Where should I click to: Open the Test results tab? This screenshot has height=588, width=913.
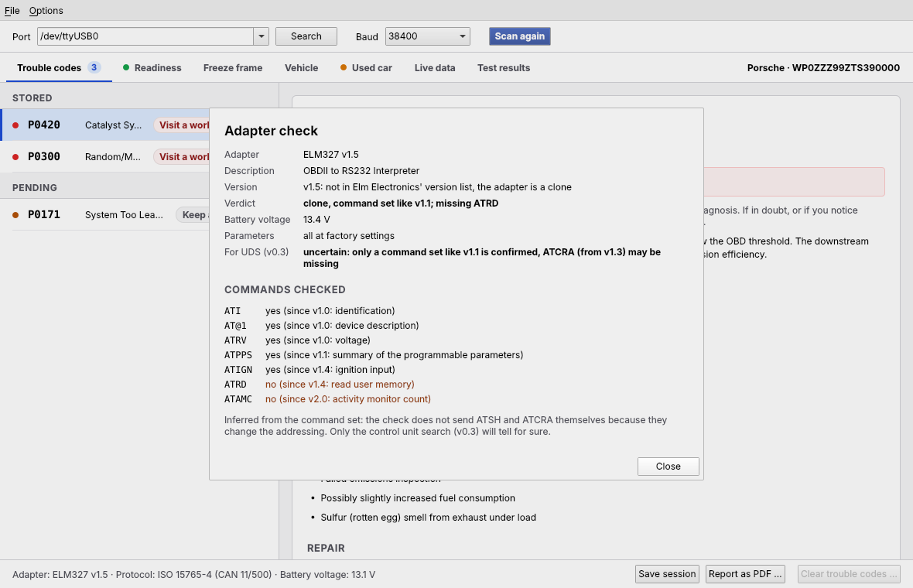pos(504,67)
